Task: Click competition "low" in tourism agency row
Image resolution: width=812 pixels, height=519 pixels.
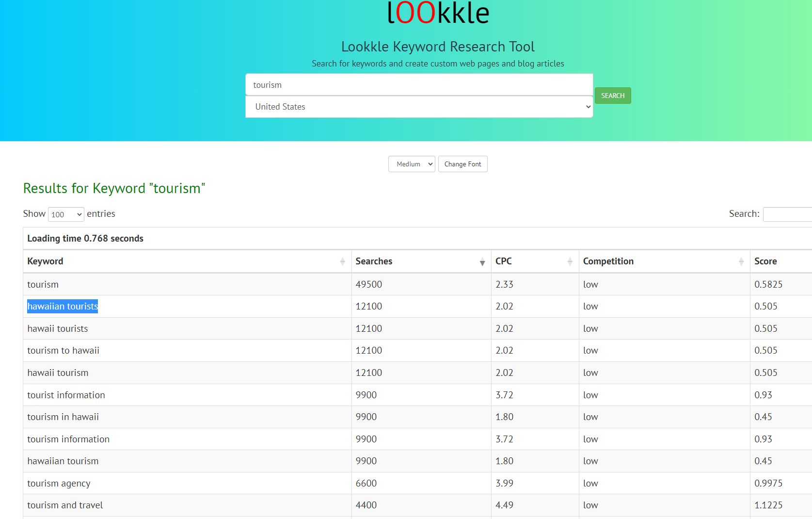Action: [590, 483]
